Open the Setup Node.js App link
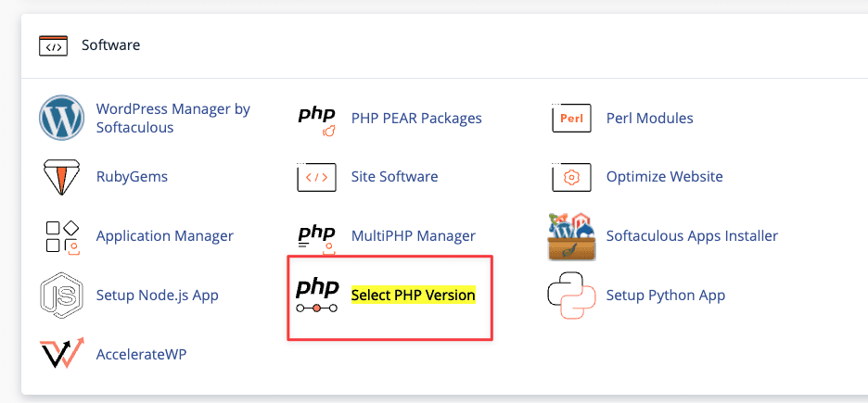Screen dimensions: 868x403 pos(157,296)
